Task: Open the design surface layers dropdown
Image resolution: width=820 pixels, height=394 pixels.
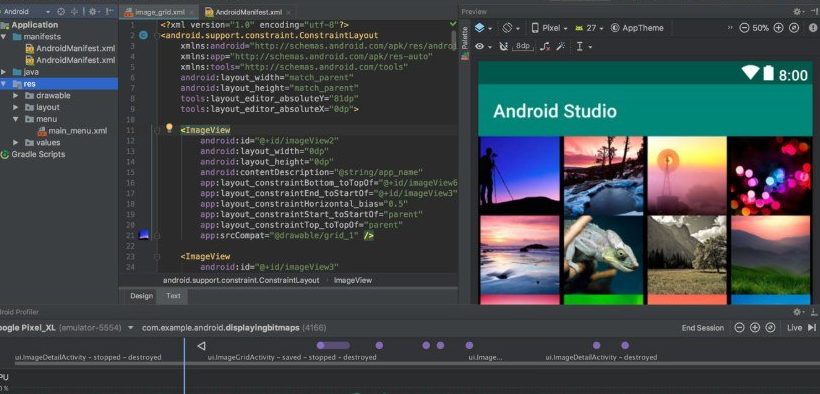Action: (483, 28)
